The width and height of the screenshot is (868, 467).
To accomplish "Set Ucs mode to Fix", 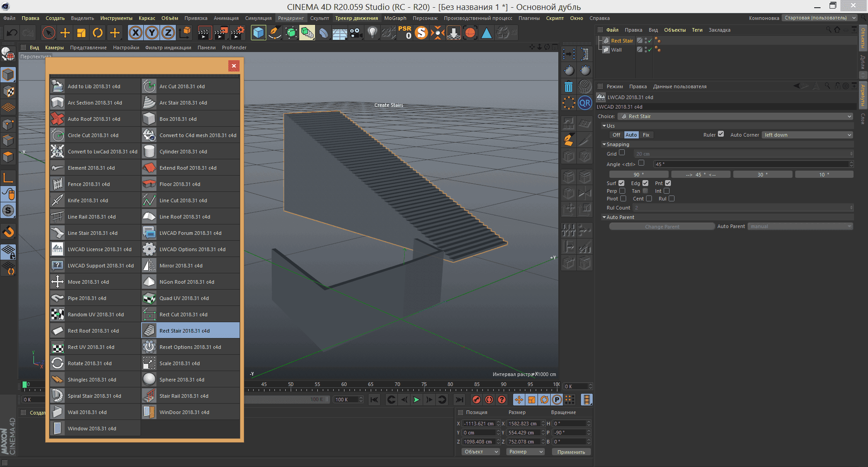I will coord(646,135).
